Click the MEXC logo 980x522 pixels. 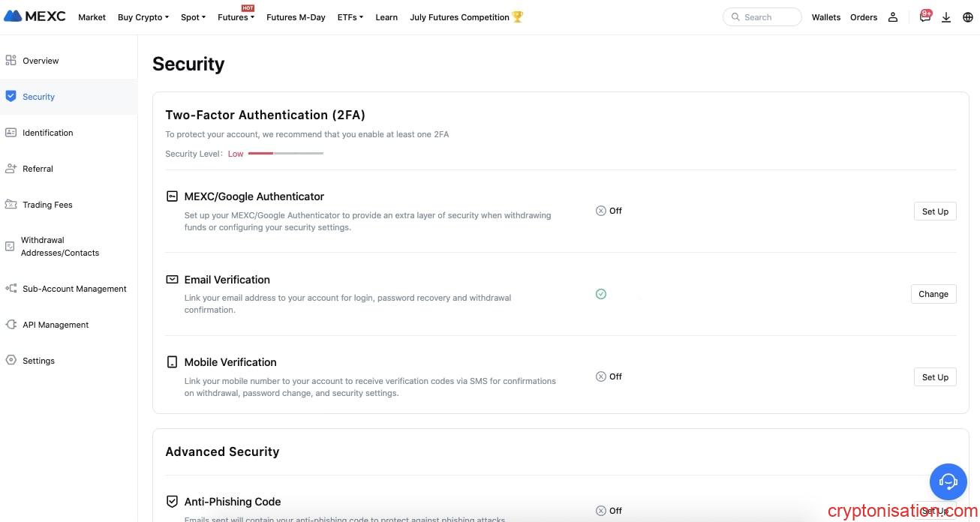pyautogui.click(x=35, y=16)
